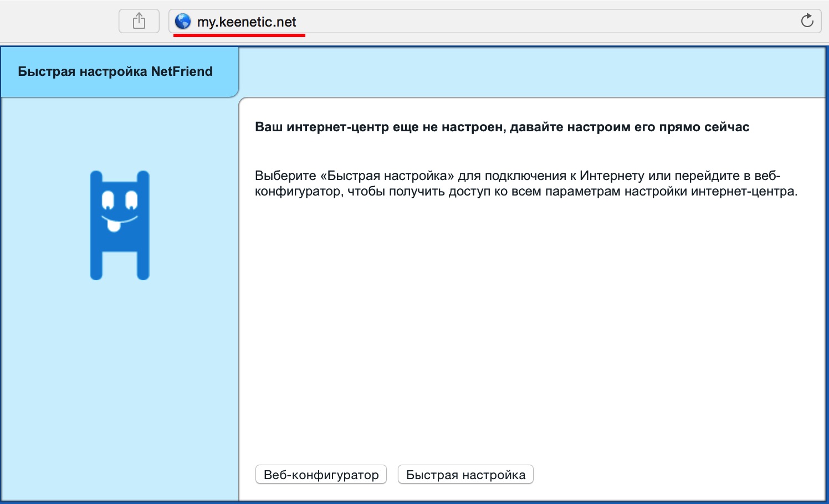The image size is (829, 504).
Task: Start the Быстрая настройка button
Action: (x=465, y=475)
